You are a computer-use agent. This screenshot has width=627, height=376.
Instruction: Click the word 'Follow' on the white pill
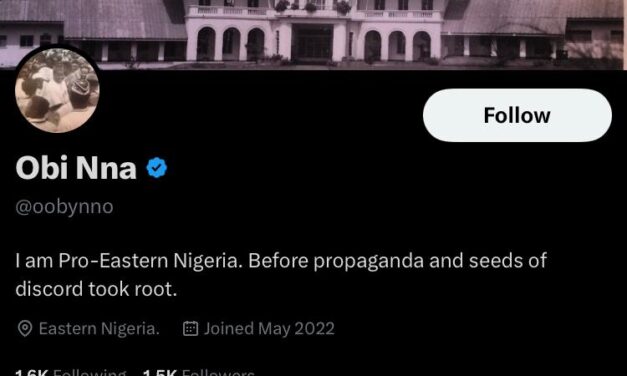[517, 115]
